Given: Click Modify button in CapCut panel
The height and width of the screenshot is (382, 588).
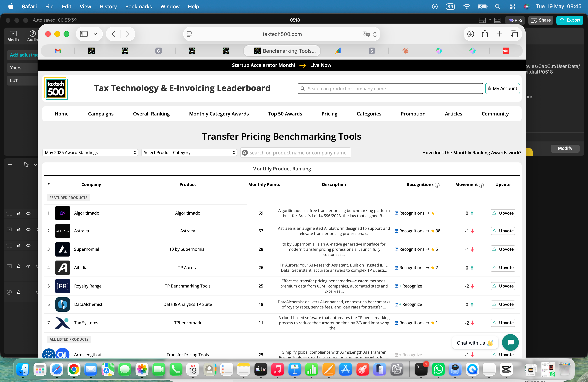Looking at the screenshot, I should (x=565, y=148).
